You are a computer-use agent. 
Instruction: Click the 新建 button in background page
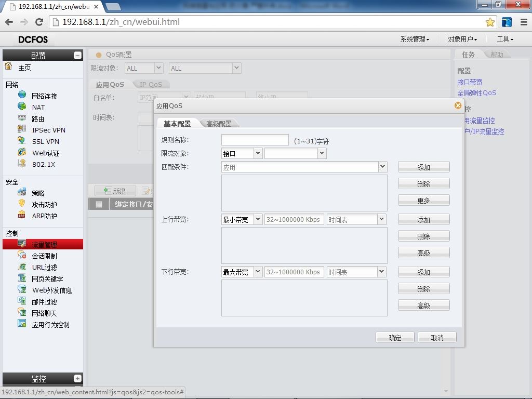click(x=115, y=191)
